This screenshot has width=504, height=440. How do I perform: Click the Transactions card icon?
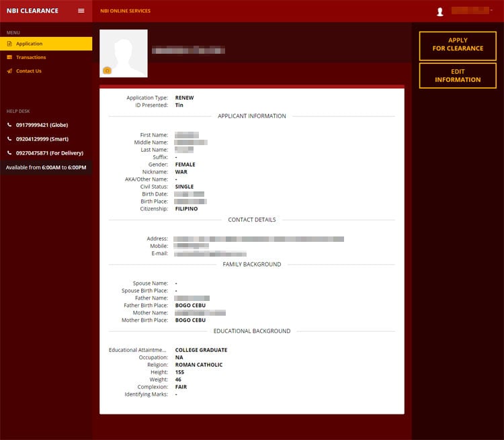[9, 57]
